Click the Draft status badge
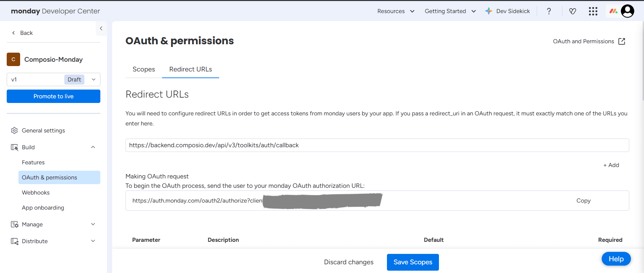This screenshot has height=273, width=644. (x=74, y=79)
